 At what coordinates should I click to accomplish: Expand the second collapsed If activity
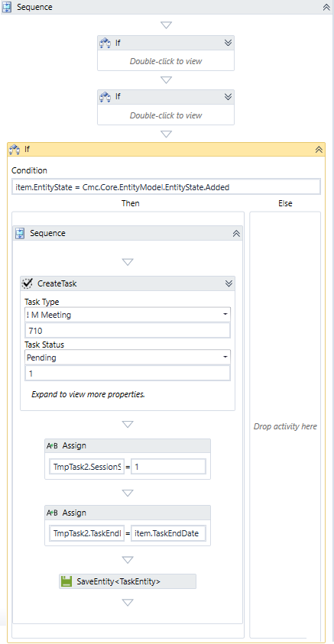coord(229,96)
